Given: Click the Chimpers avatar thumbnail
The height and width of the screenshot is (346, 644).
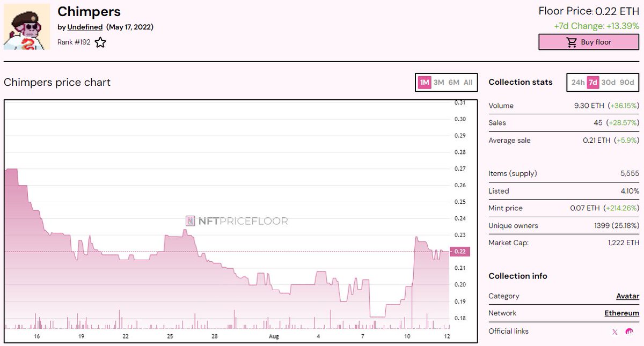Looking at the screenshot, I should coord(27,27).
